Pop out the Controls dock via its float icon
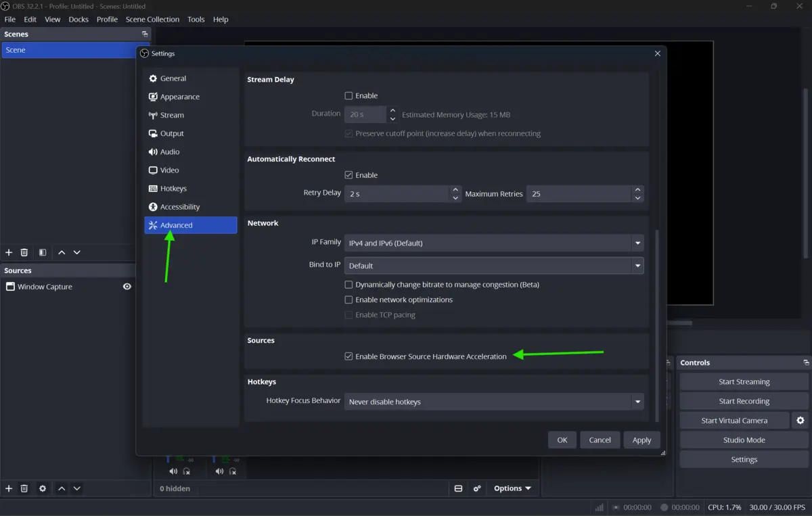Screen dimensions: 812x516 [x=806, y=362]
